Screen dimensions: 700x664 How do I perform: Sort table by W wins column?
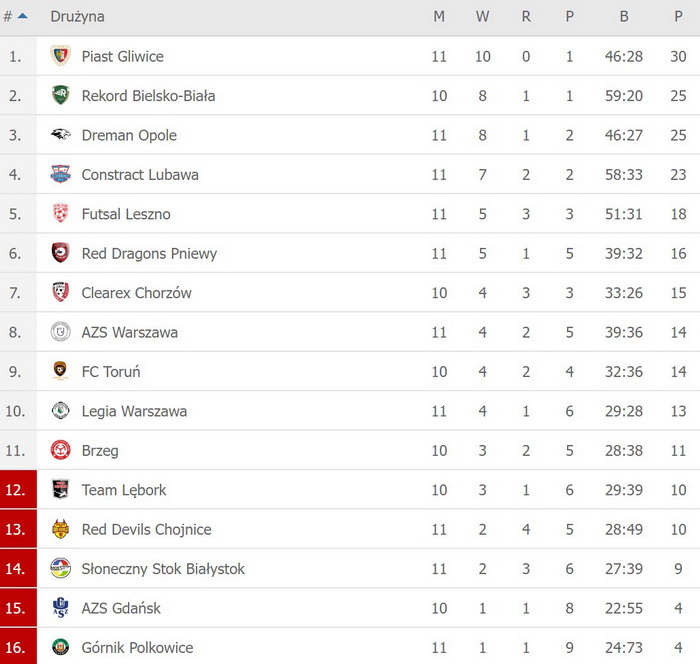point(482,16)
